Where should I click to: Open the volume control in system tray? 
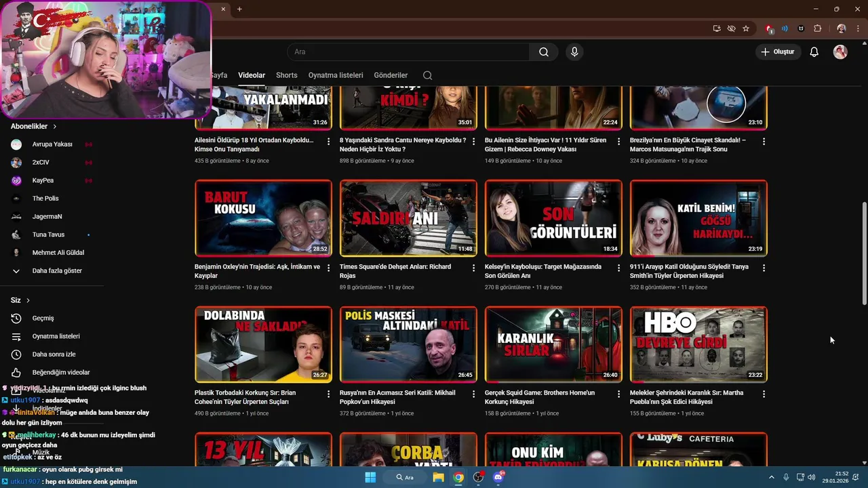[x=812, y=477]
